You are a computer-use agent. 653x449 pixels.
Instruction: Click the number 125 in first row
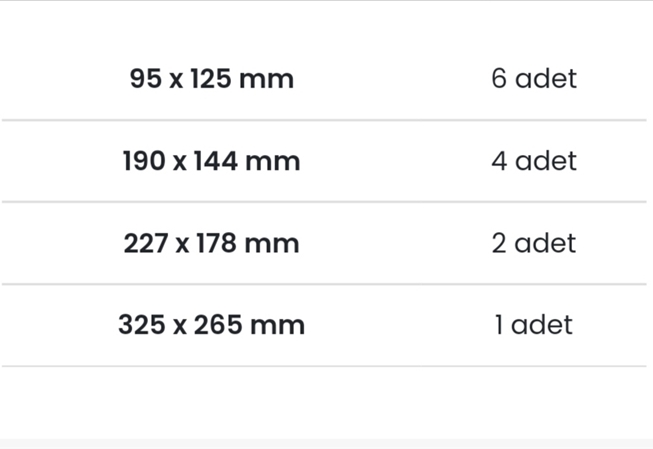coord(211,78)
